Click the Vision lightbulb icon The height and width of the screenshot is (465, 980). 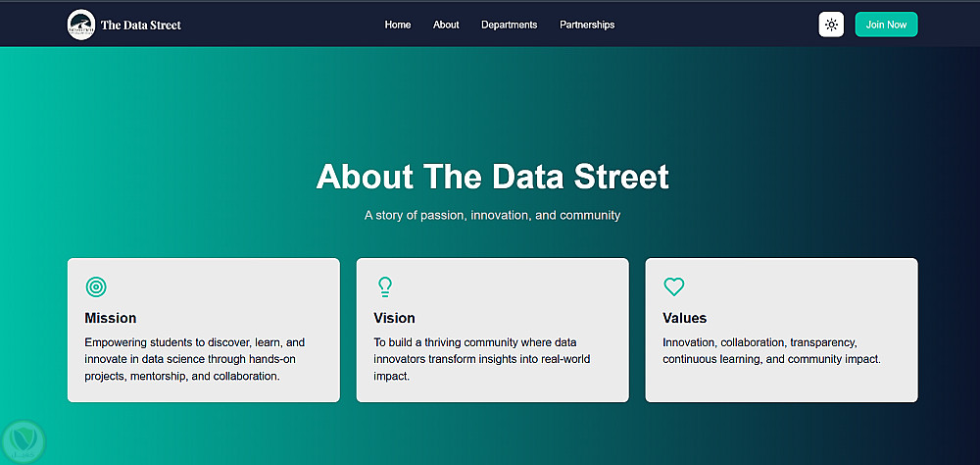click(385, 286)
